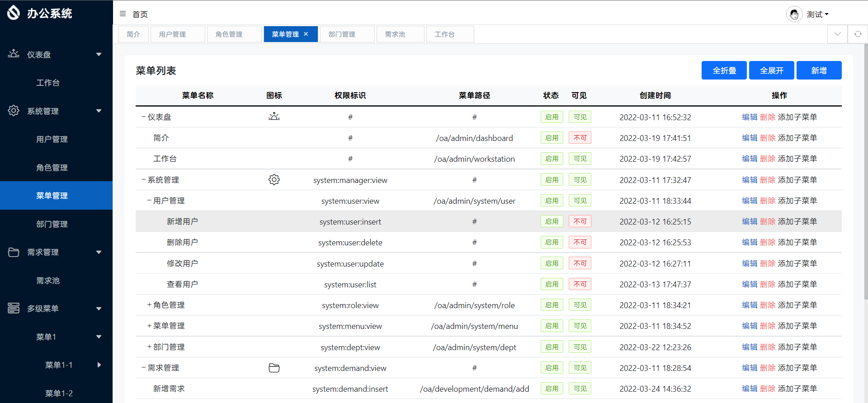868x403 pixels.
Task: Toggle 不可 visibility for 删除用户 row
Action: click(580, 242)
